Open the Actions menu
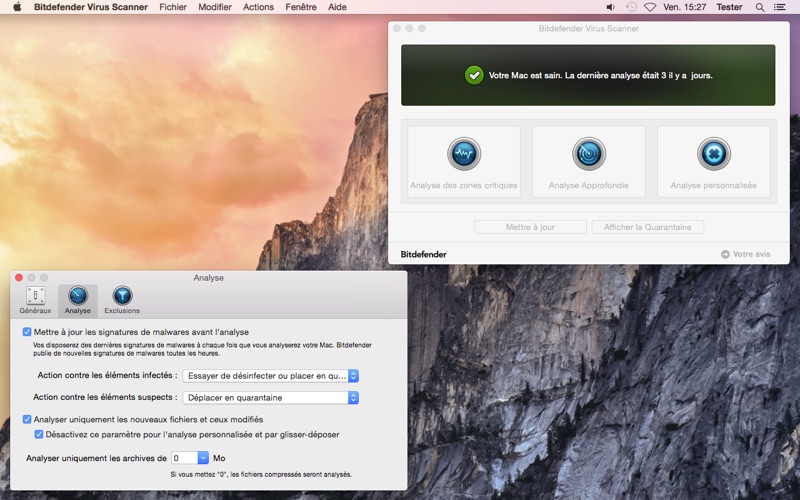 (x=258, y=7)
